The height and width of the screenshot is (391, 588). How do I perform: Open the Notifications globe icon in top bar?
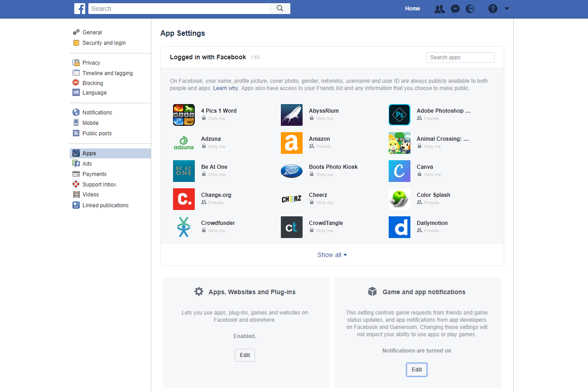(470, 9)
